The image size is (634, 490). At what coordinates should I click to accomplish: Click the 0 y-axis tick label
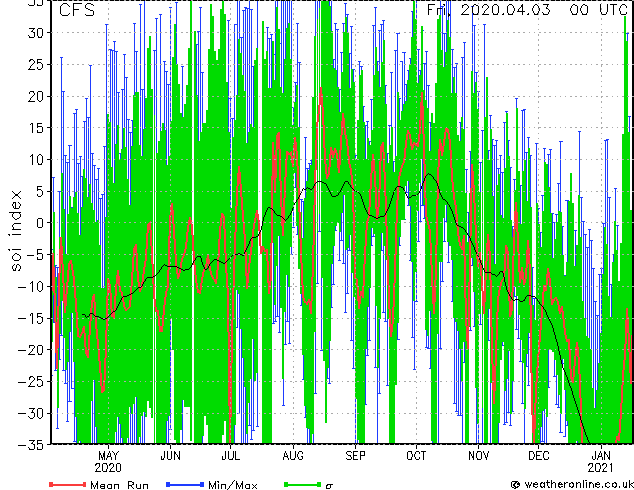(x=40, y=223)
